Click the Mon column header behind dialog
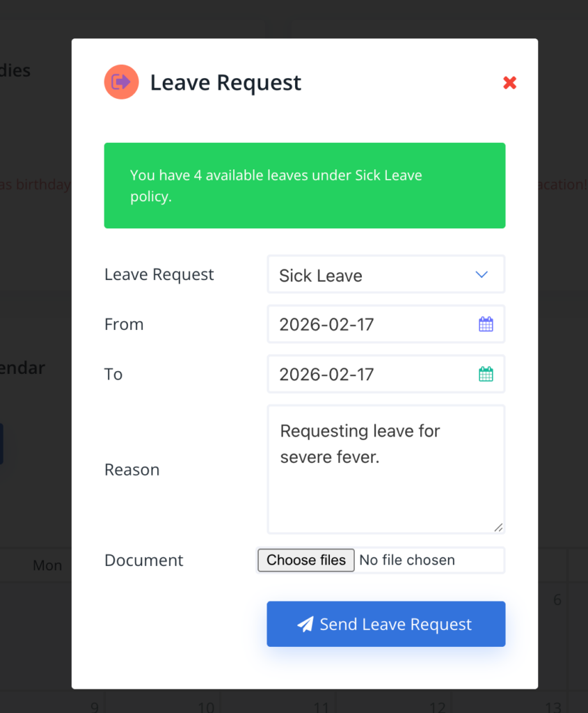 tap(47, 565)
